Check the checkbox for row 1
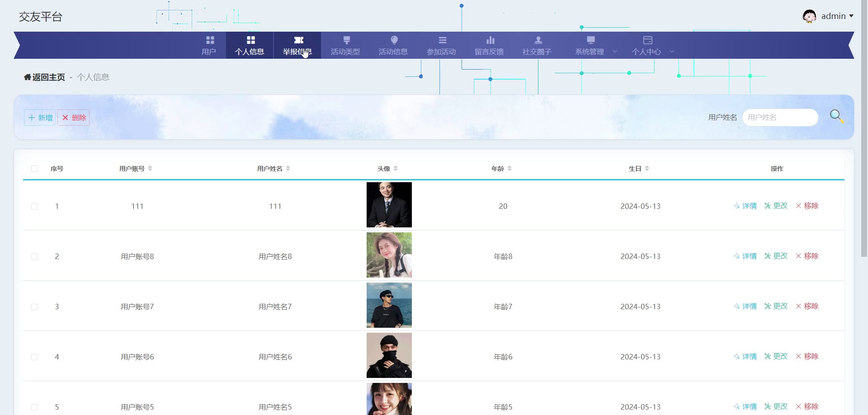Image resolution: width=868 pixels, height=415 pixels. point(34,207)
